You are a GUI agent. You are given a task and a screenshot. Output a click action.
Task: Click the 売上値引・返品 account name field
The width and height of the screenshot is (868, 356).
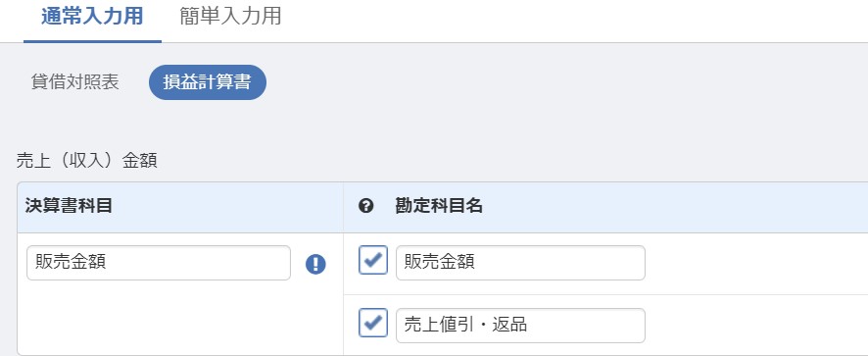520,326
